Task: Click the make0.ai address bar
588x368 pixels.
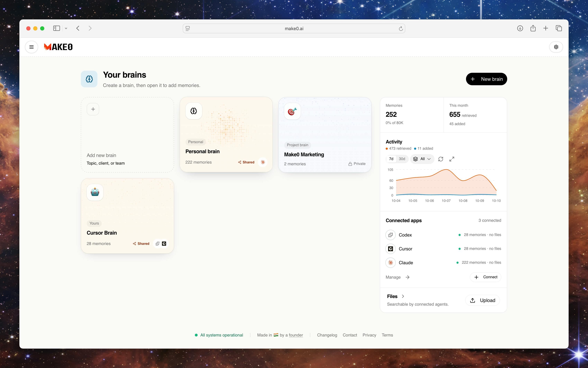Action: 294,28
